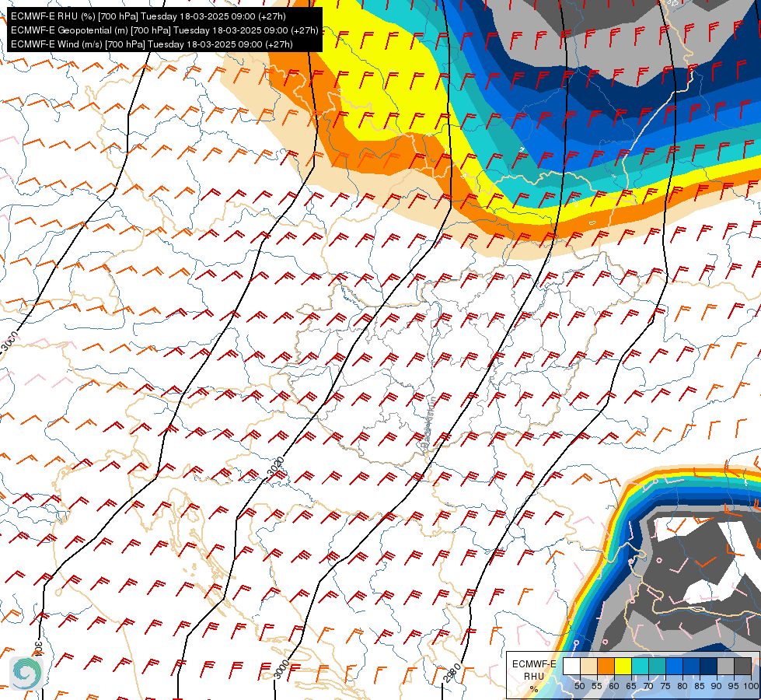Image resolution: width=761 pixels, height=700 pixels.
Task: Select the teal 70–75% legend swatch
Action: pos(657,666)
